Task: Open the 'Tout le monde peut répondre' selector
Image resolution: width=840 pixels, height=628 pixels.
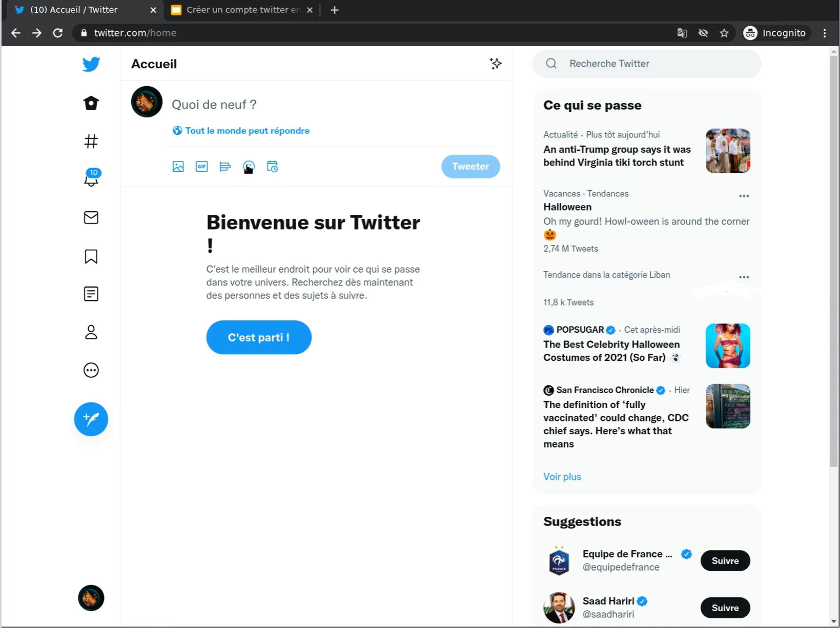Action: point(241,131)
